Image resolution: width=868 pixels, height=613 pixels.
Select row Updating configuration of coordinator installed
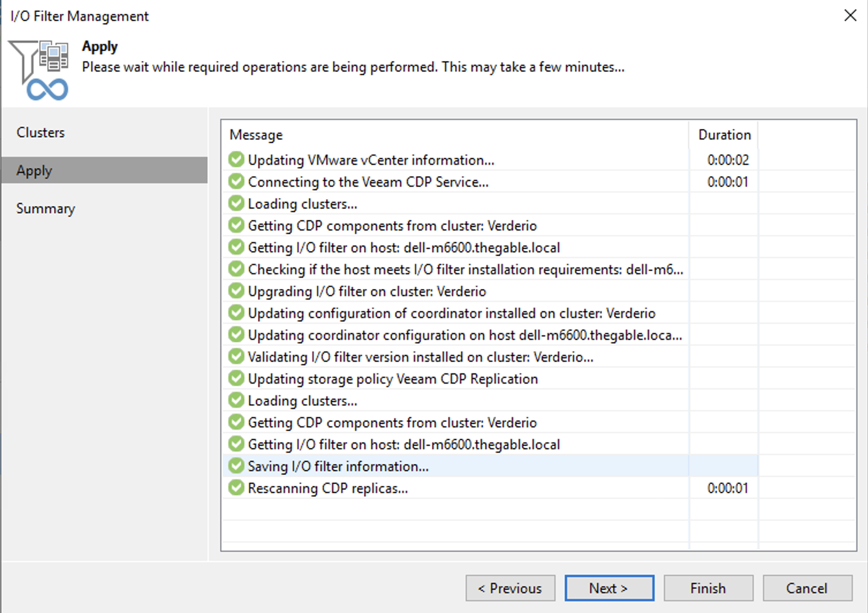coord(490,313)
